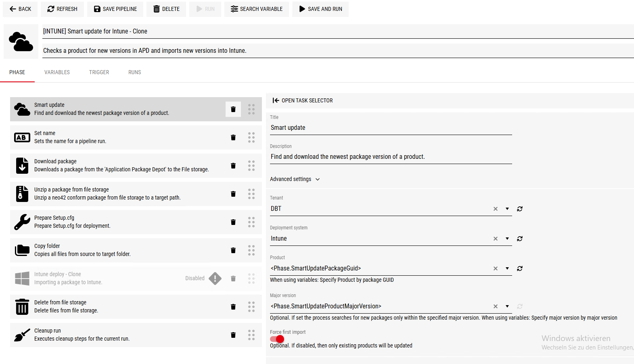
Task: Remove Cleanup run task via trash icon
Action: (x=233, y=335)
